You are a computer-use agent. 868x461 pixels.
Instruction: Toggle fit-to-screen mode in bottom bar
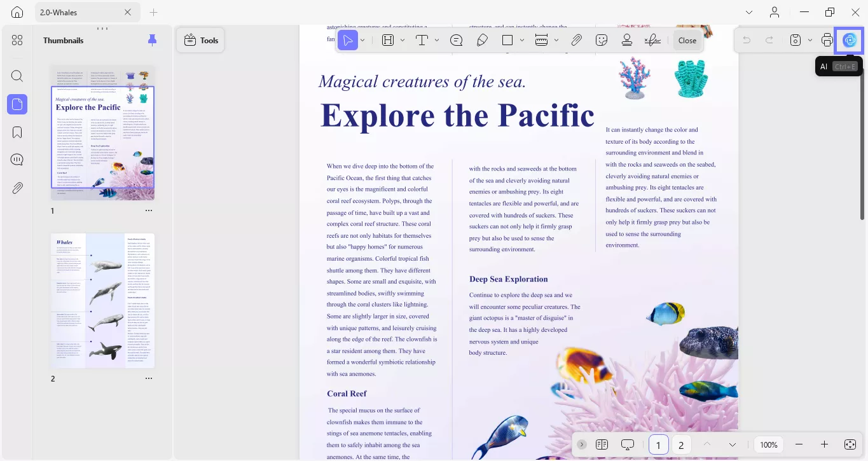tap(850, 444)
